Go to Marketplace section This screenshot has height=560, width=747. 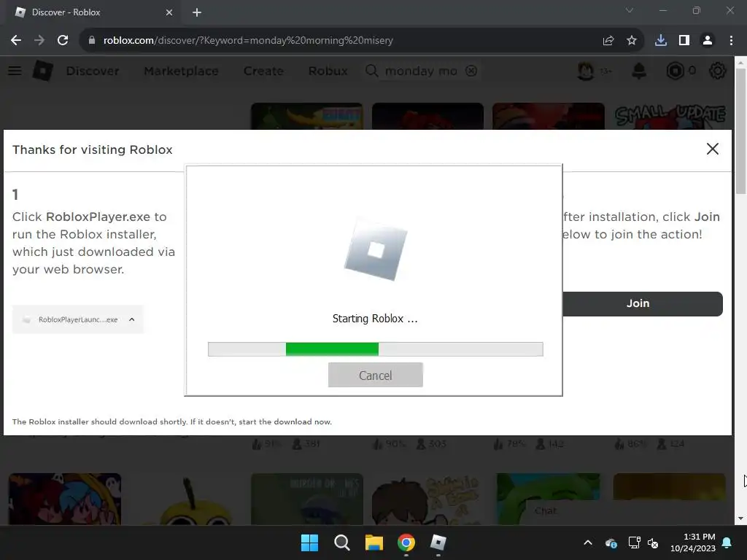click(x=181, y=71)
